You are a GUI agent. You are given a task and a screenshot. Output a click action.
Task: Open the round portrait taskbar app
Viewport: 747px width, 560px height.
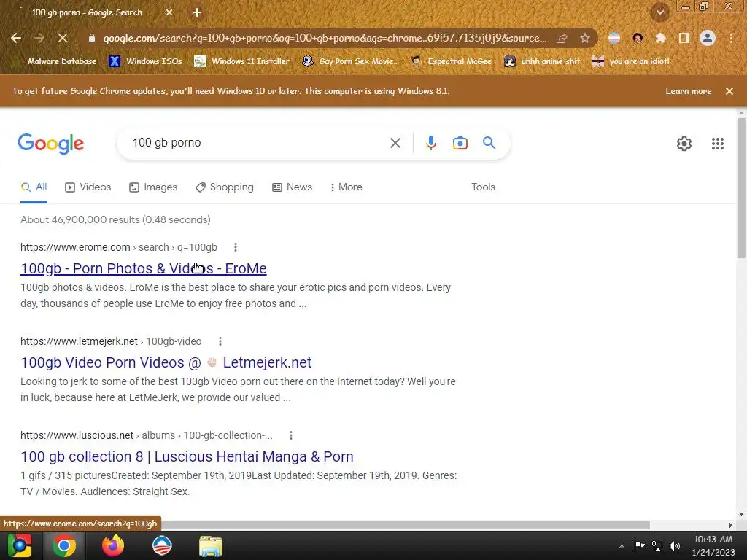click(162, 545)
